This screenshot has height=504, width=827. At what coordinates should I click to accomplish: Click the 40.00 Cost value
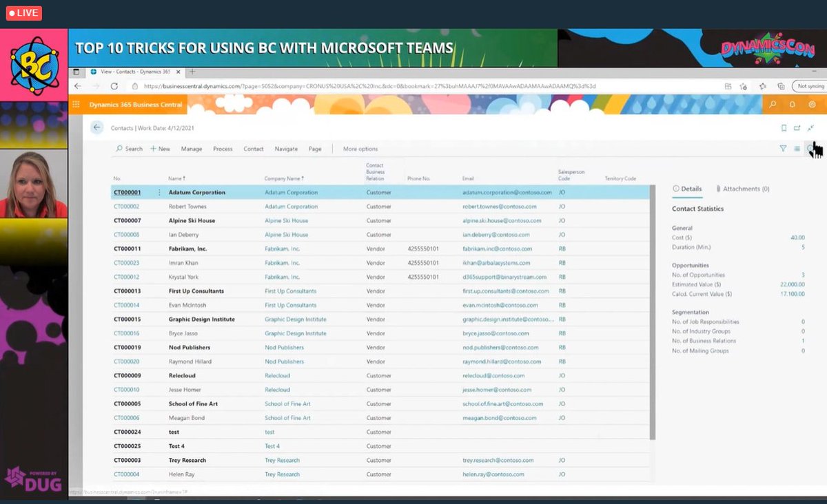797,238
